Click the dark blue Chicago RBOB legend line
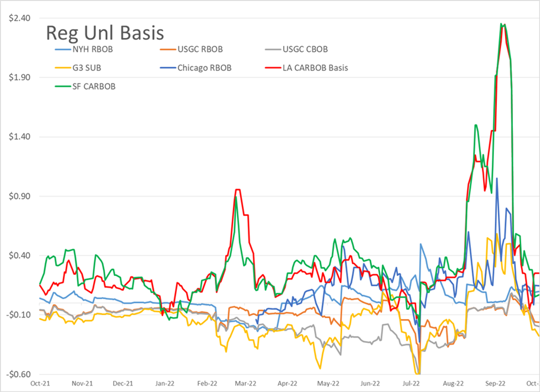Viewport: 540px width, 392px height. pos(168,68)
